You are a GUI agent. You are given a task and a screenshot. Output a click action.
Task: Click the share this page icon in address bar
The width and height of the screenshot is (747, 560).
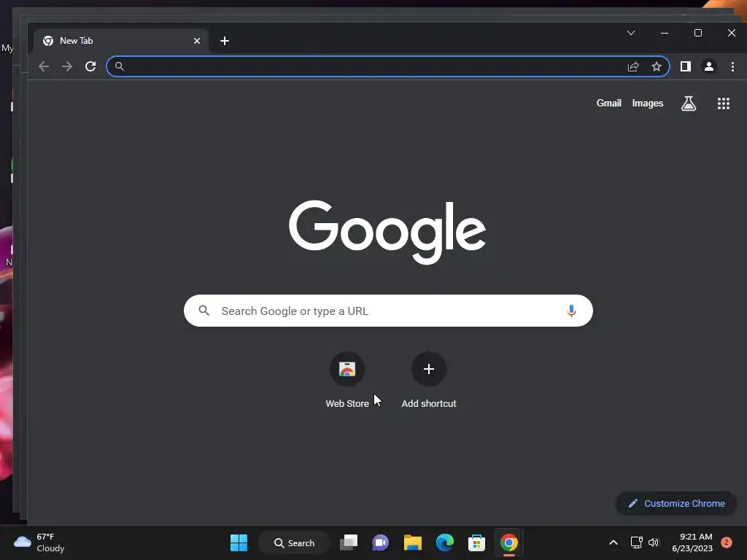(x=633, y=66)
